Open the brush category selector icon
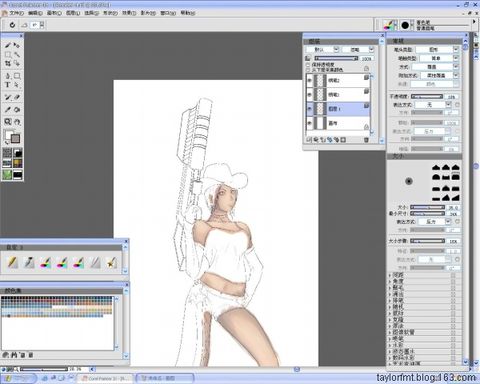 pos(389,25)
